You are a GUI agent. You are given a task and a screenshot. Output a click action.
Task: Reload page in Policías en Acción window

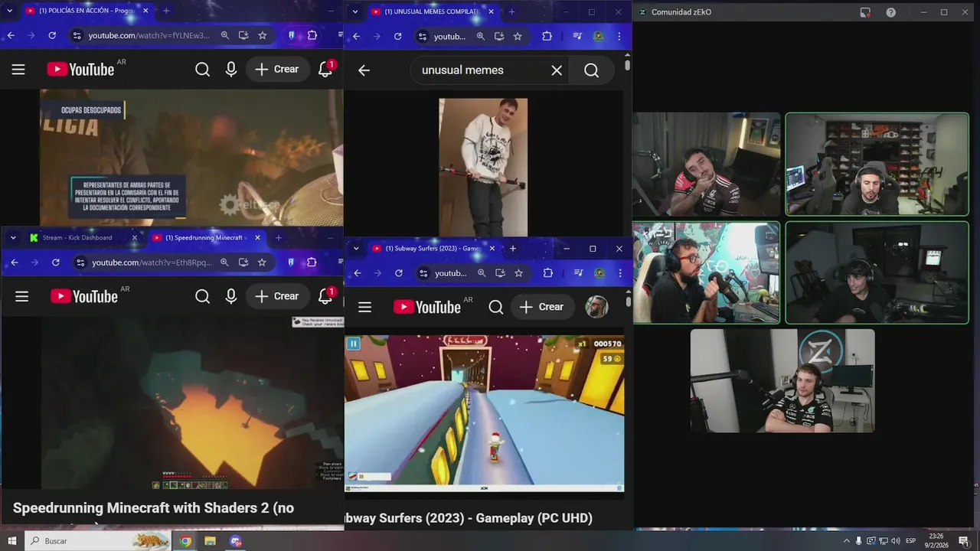pos(52,35)
